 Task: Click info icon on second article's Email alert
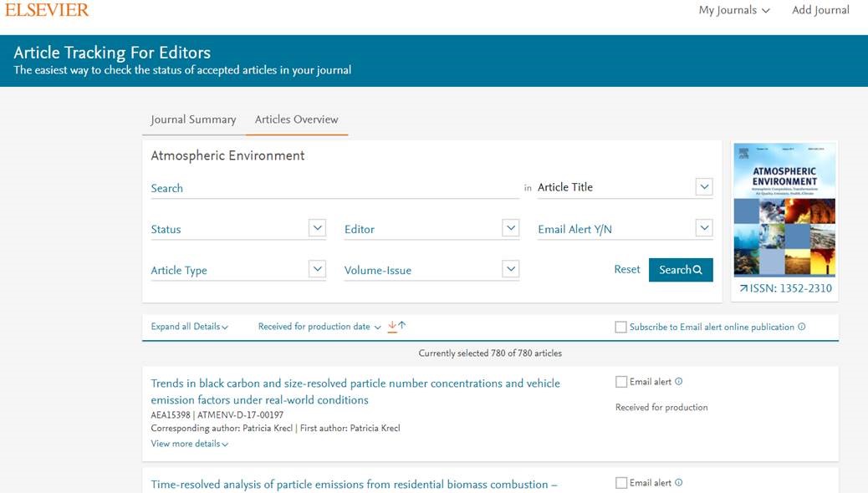click(x=678, y=483)
